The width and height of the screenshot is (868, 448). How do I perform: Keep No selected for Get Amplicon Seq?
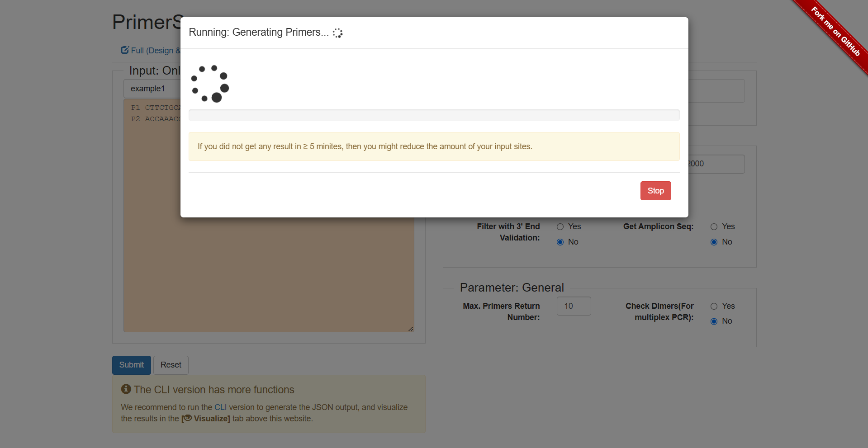[x=714, y=242]
